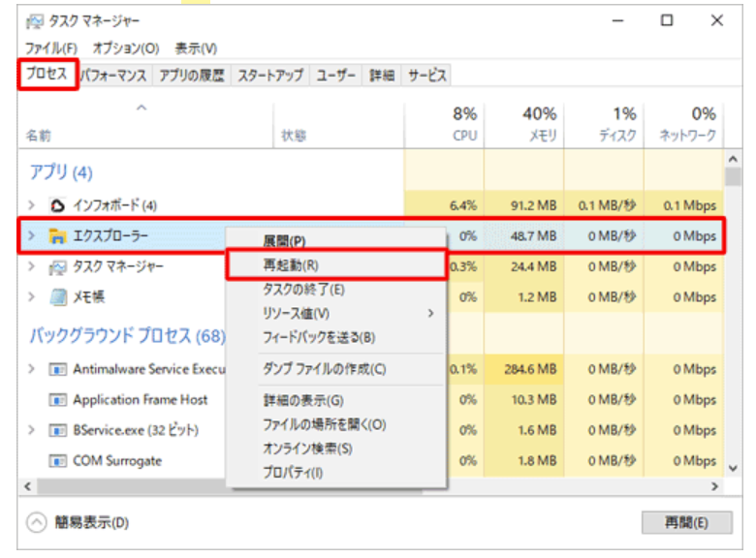Image resolution: width=756 pixels, height=558 pixels.
Task: Click the エクスプローラー folder icon
Action: [x=57, y=236]
